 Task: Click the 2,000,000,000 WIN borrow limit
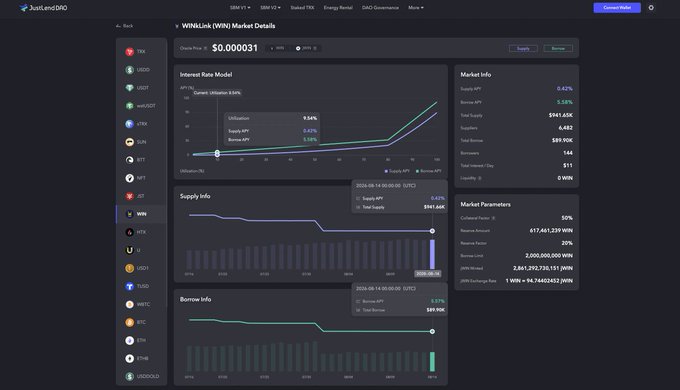[549, 256]
